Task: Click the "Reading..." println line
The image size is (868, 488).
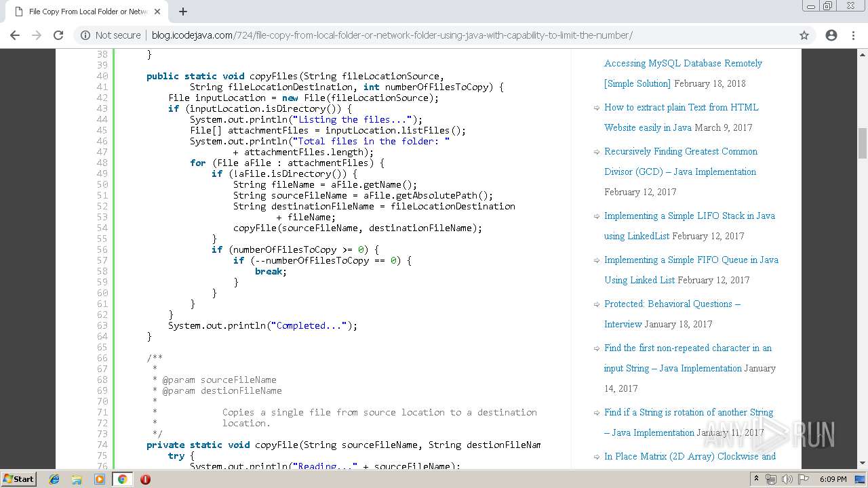Action: [325, 466]
